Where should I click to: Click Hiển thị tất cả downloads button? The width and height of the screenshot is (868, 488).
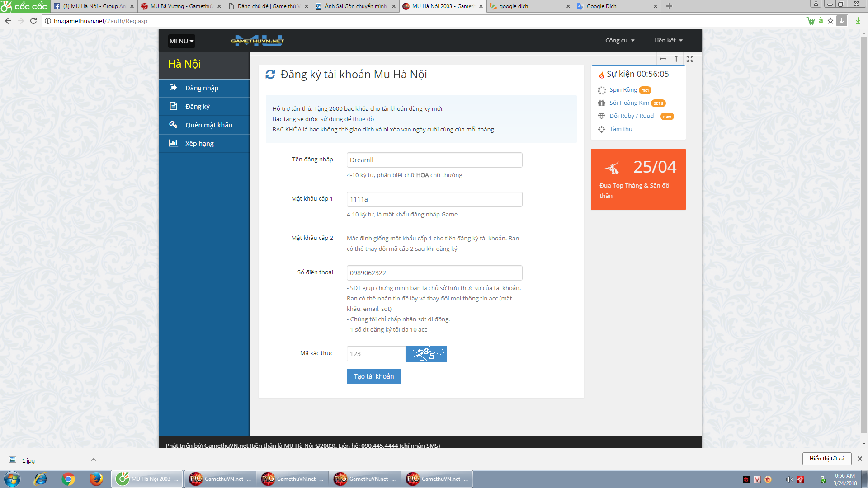826,459
